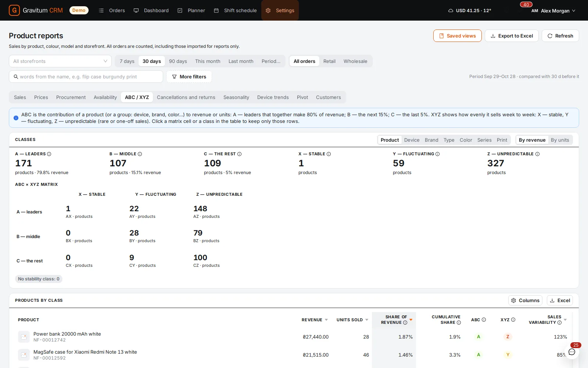Viewport: 588px width, 368px height.
Task: Open the chat widget bubble icon
Action: tap(572, 352)
